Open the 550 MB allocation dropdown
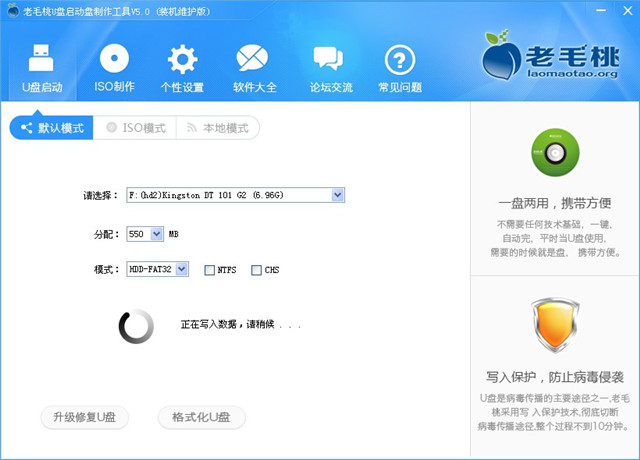The image size is (640, 460). [x=157, y=234]
